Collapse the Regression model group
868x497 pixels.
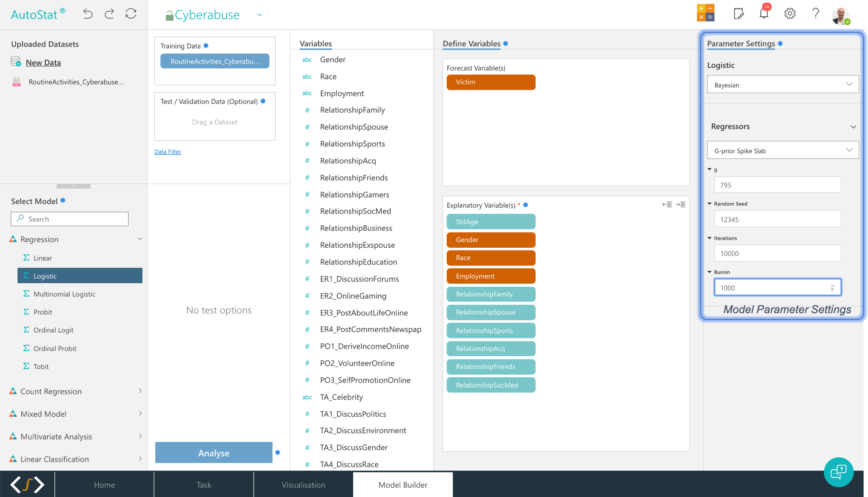coord(140,239)
